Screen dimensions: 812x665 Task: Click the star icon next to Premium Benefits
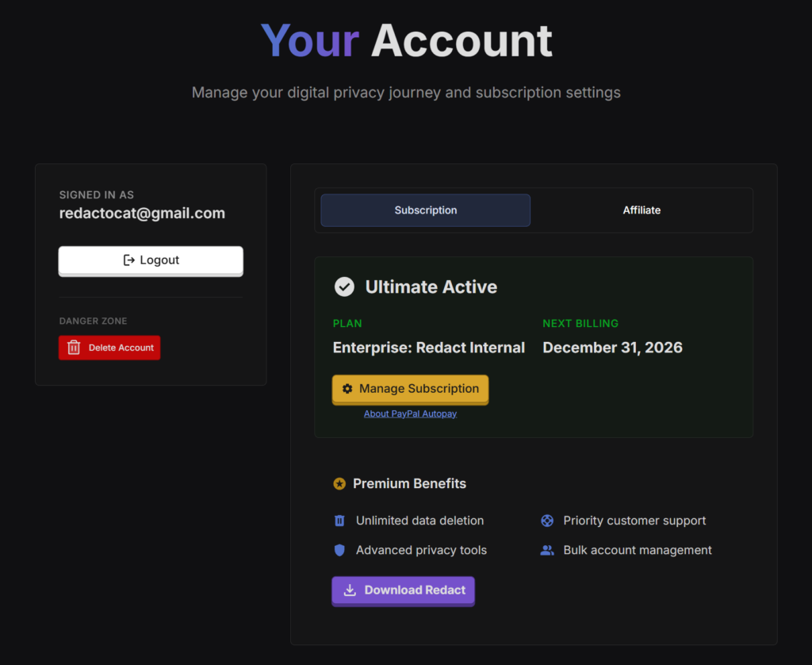point(339,483)
